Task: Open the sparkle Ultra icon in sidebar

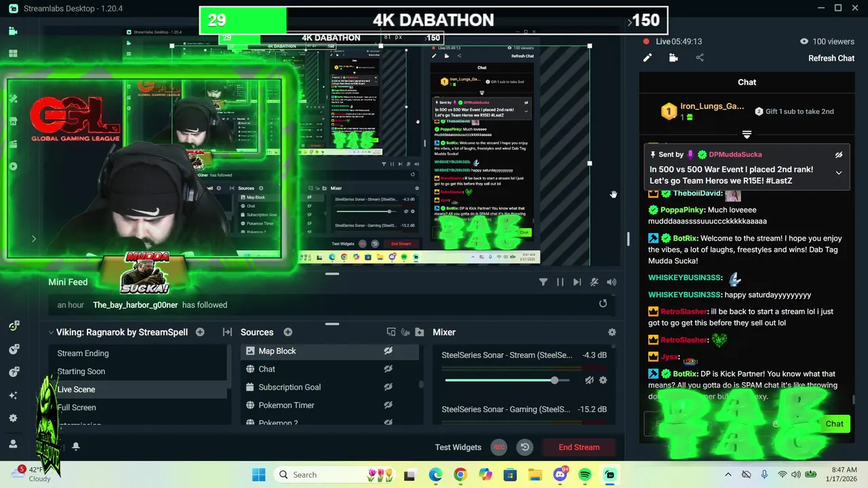Action: (13, 395)
